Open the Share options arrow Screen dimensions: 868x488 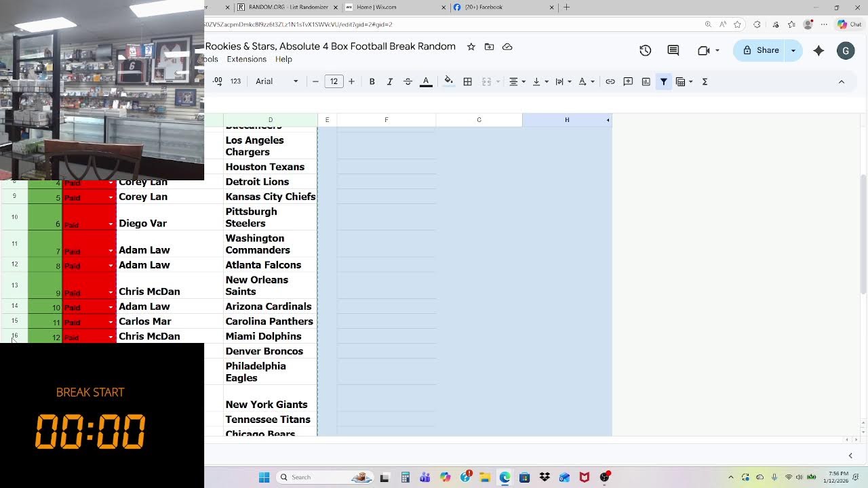[793, 50]
